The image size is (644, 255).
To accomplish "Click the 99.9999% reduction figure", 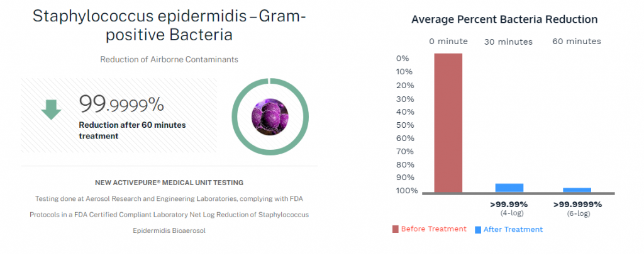I will pyautogui.click(x=121, y=104).
